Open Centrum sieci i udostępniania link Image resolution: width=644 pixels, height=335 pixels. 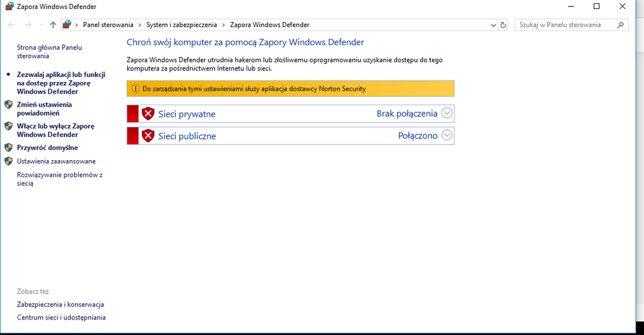point(61,318)
